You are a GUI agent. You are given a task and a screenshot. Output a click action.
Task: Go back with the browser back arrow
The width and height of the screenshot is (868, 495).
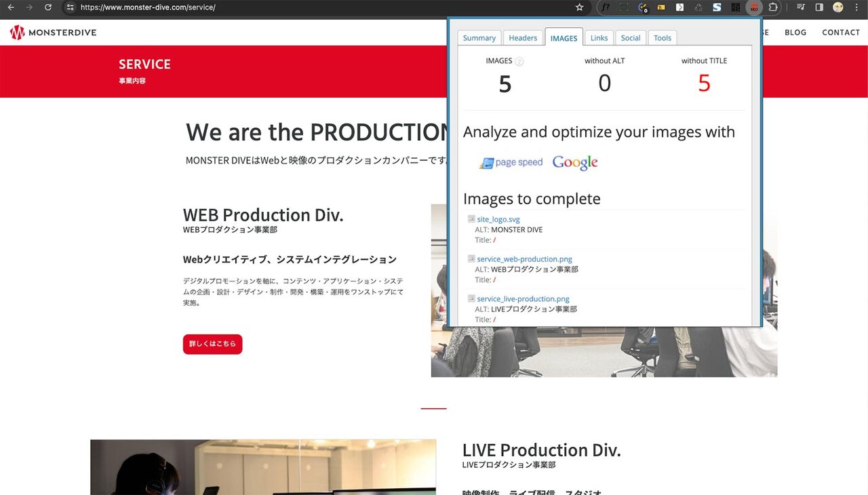click(x=11, y=7)
